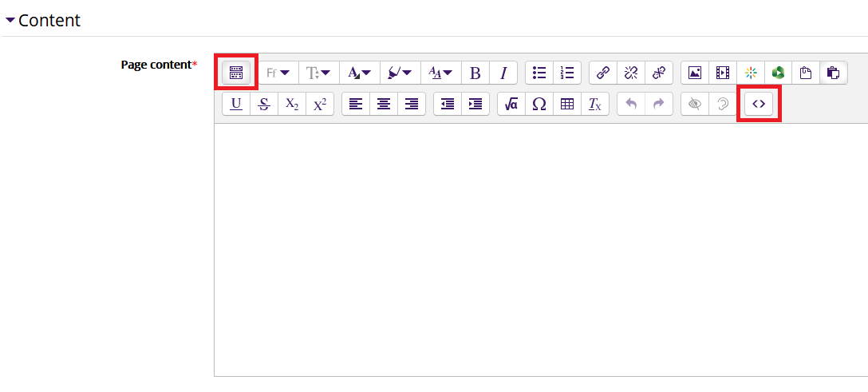Viewport: 868px width, 392px height.
Task: Open the font colour dropdown
Action: pyautogui.click(x=360, y=73)
